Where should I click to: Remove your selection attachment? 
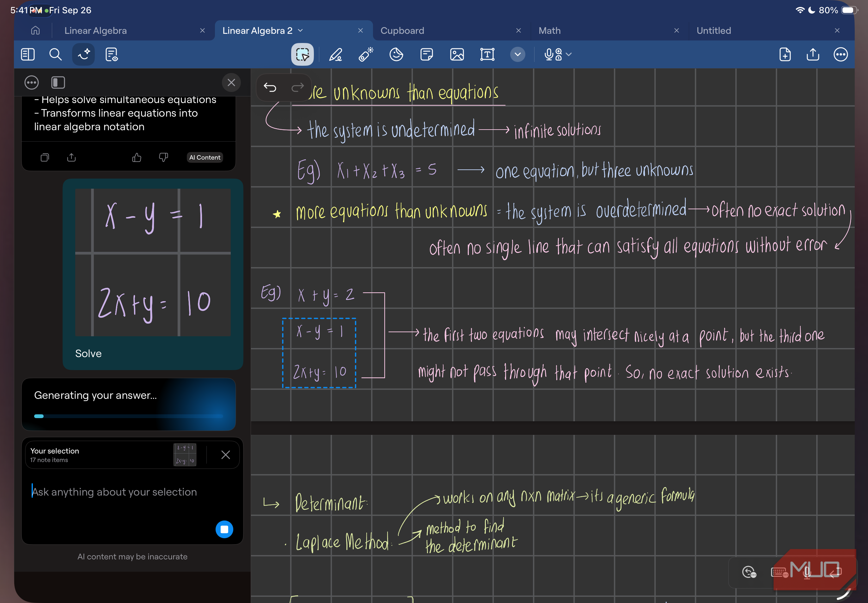pyautogui.click(x=226, y=454)
